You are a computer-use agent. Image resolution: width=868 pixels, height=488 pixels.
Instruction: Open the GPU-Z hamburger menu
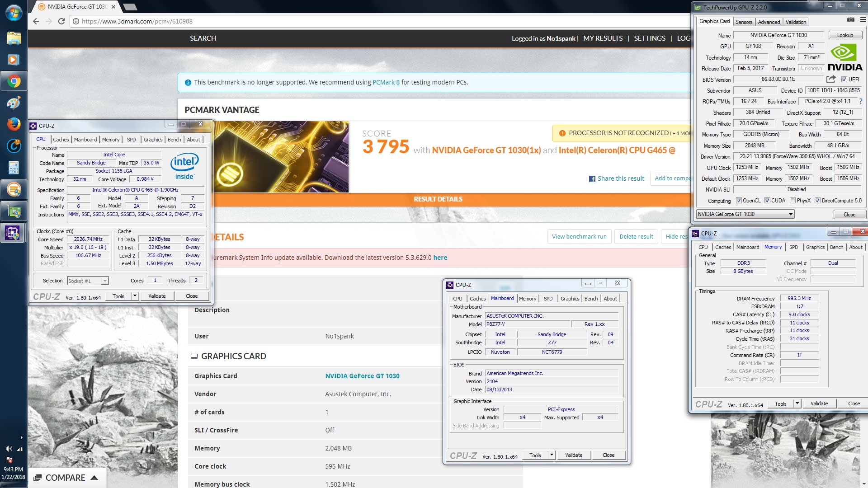(x=863, y=20)
